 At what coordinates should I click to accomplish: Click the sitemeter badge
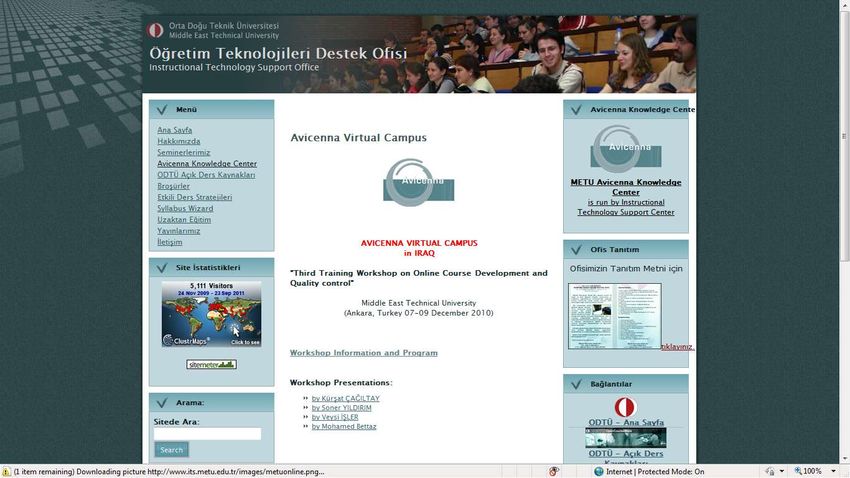point(211,364)
